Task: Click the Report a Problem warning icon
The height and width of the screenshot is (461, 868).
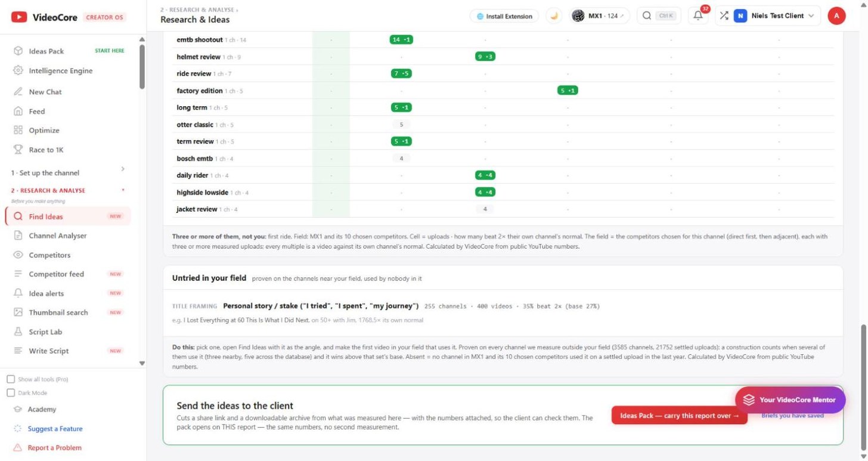Action: click(17, 448)
